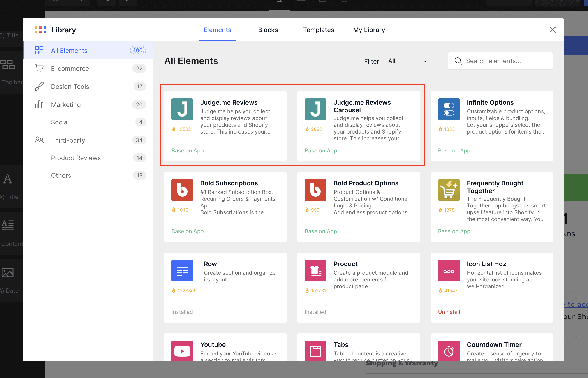This screenshot has height=378, width=588.
Task: Select the Row element icon
Action: click(x=182, y=270)
